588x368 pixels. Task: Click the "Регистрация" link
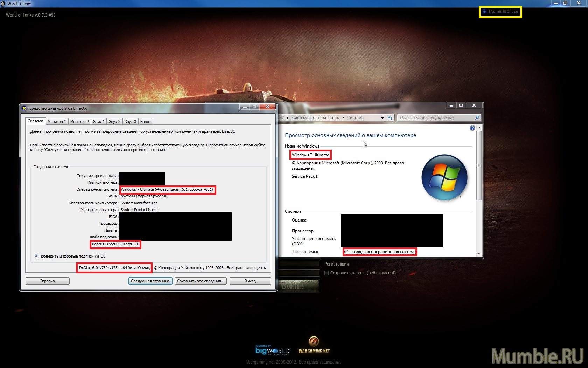[x=336, y=264]
